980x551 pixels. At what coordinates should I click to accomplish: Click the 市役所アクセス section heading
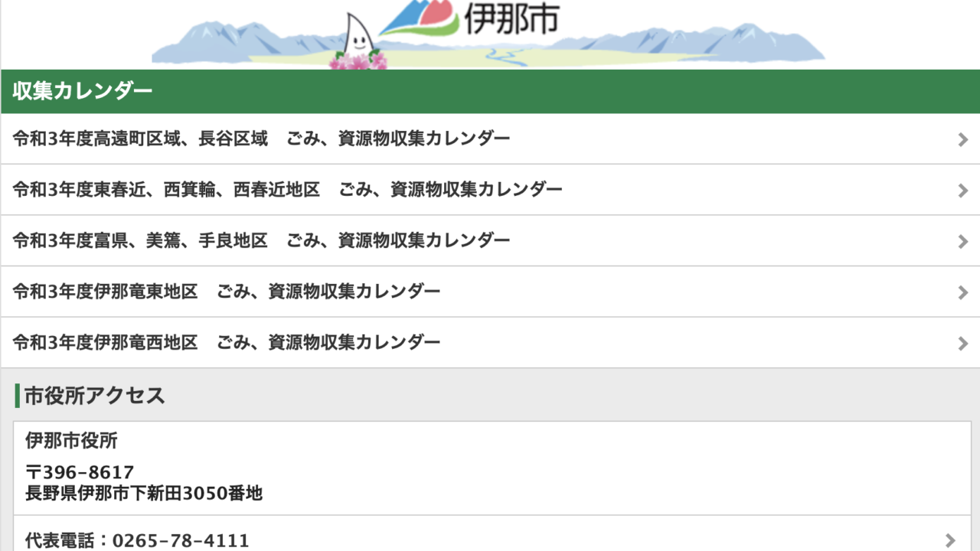pyautogui.click(x=95, y=396)
